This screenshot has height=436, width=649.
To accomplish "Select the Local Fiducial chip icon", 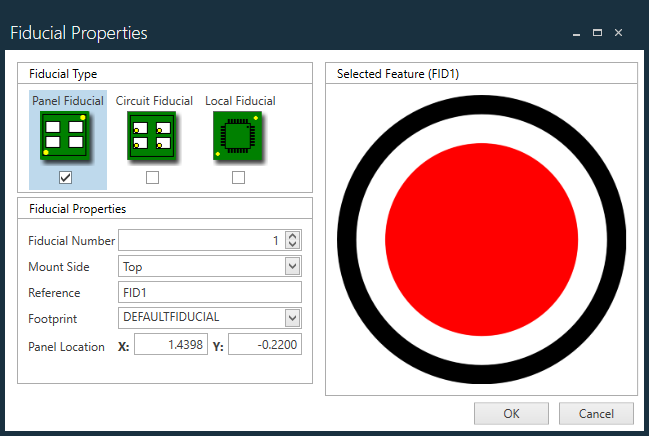I will [238, 136].
